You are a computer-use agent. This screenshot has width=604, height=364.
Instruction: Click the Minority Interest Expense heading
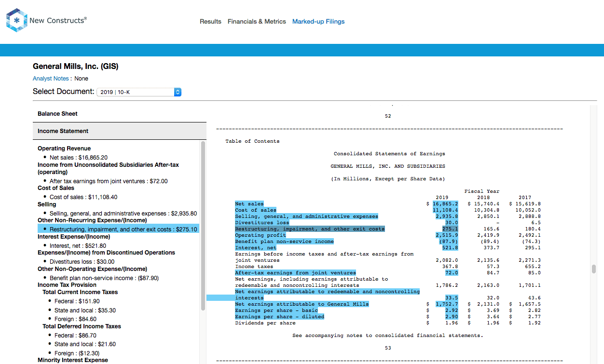pos(73,360)
